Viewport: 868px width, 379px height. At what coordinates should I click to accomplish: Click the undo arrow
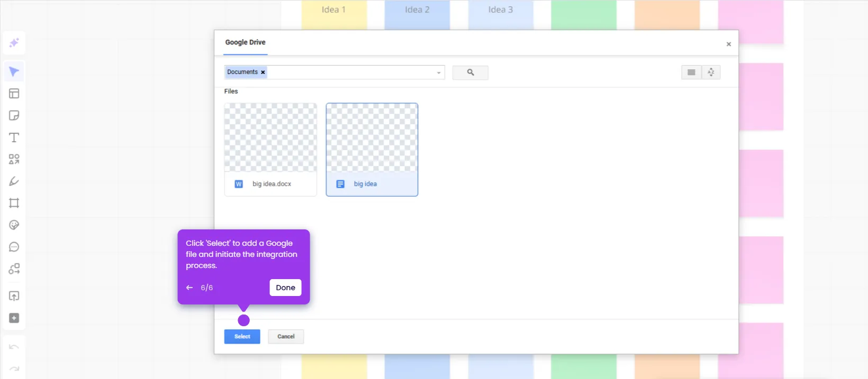pos(14,347)
